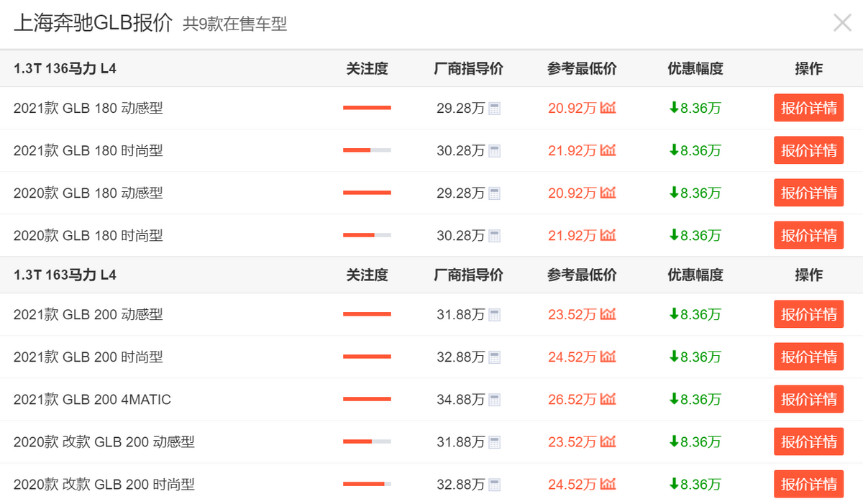Open model link 2021款 GLB 200 时尚型
The image size is (863, 504).
click(88, 357)
